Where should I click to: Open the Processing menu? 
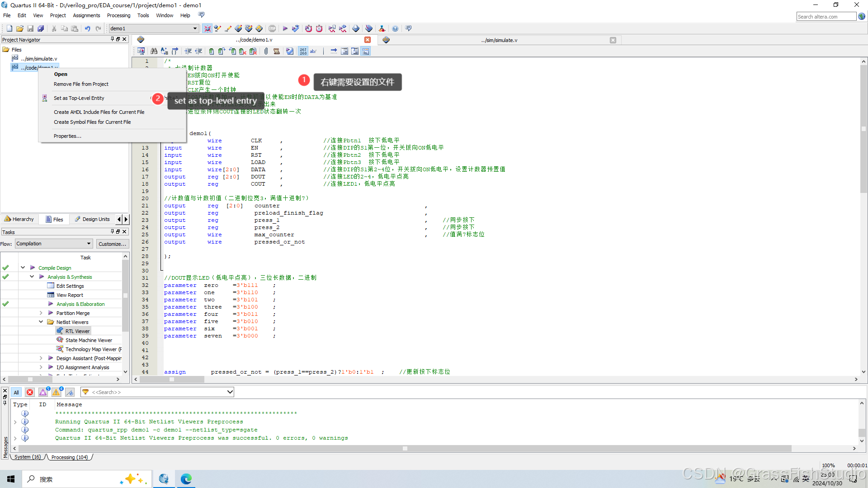click(118, 15)
